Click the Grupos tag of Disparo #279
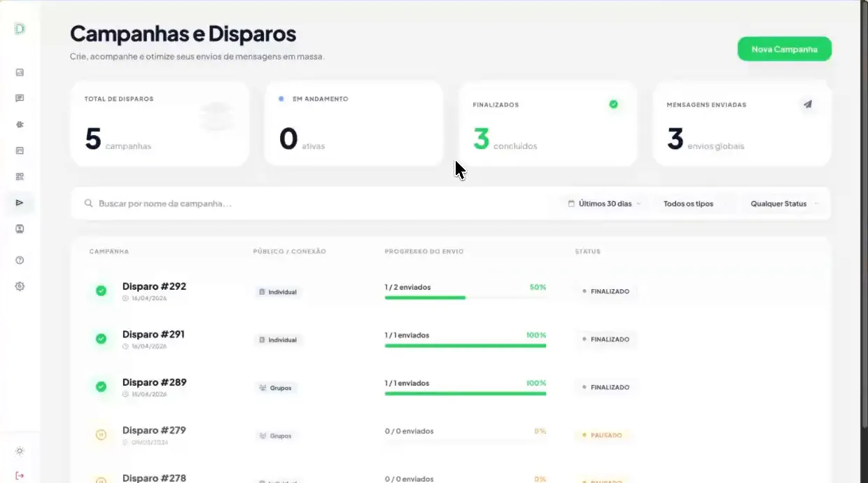Viewport: 868px width, 483px height. point(275,435)
